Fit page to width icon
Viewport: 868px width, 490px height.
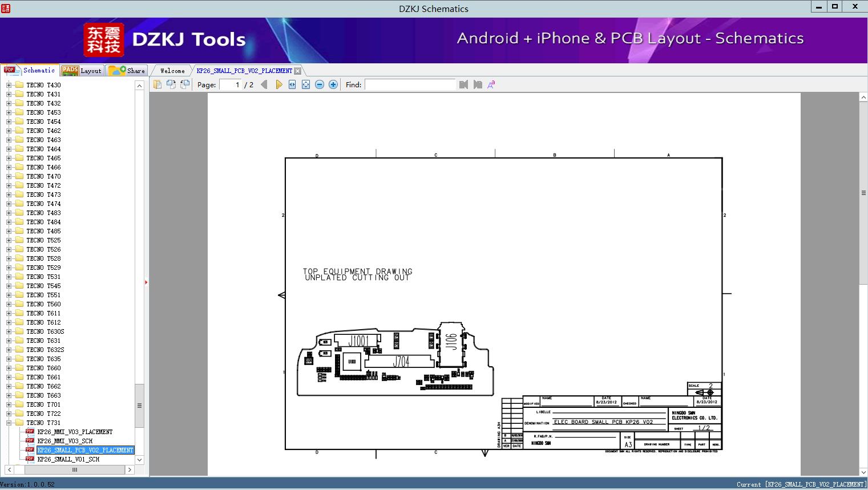[292, 84]
